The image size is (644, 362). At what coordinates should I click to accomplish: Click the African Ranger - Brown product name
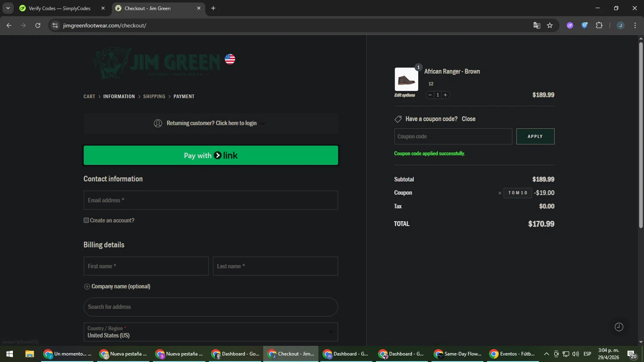point(452,72)
